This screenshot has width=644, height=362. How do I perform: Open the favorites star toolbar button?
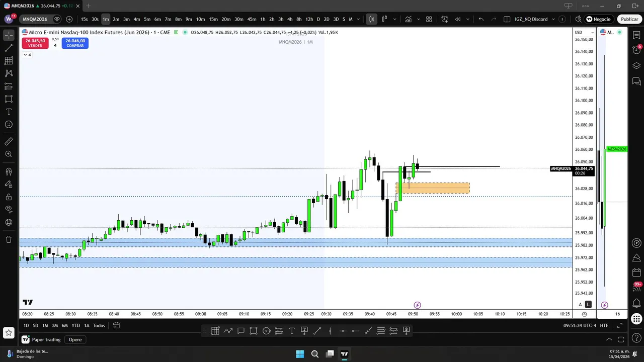[x=9, y=332]
